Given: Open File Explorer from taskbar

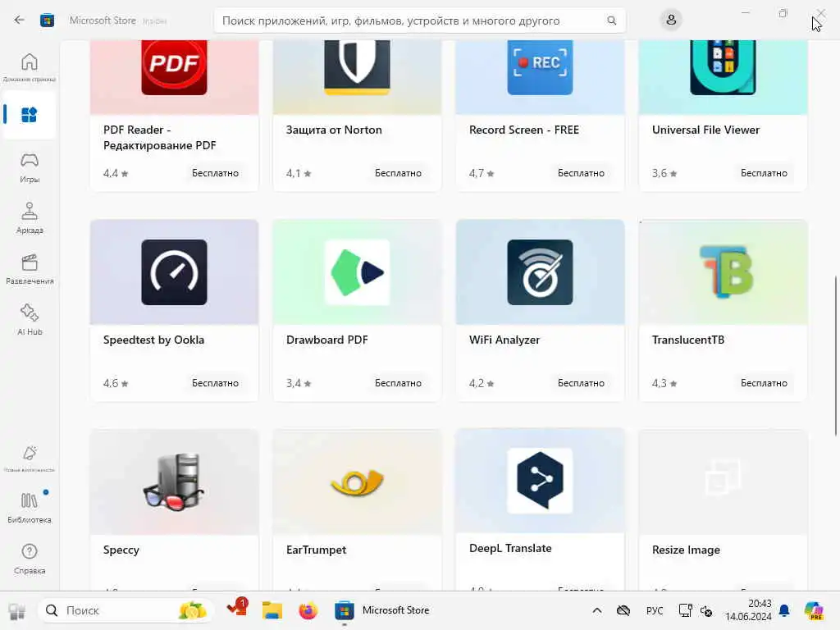Looking at the screenshot, I should pyautogui.click(x=272, y=610).
